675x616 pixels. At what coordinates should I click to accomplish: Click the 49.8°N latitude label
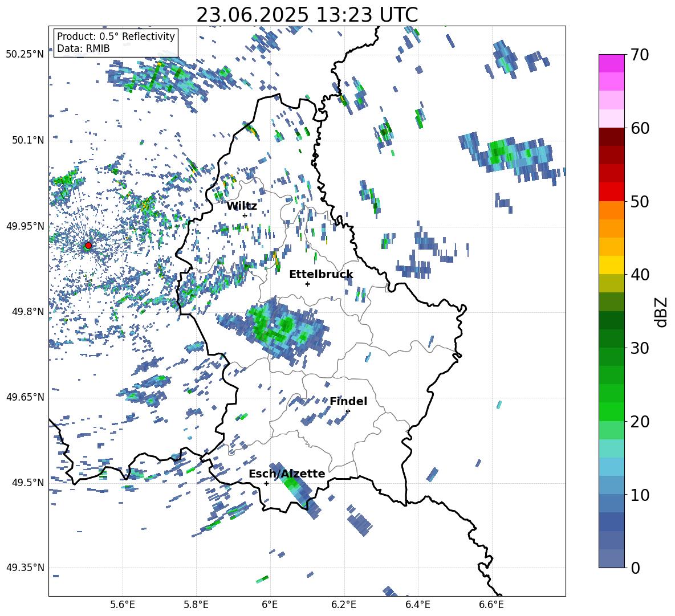[29, 312]
